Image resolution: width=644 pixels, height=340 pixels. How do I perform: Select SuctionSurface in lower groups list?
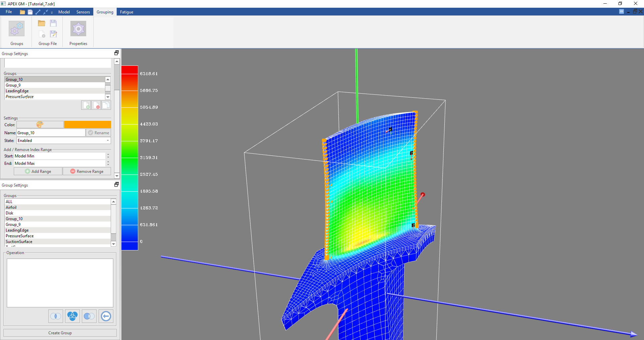click(57, 242)
